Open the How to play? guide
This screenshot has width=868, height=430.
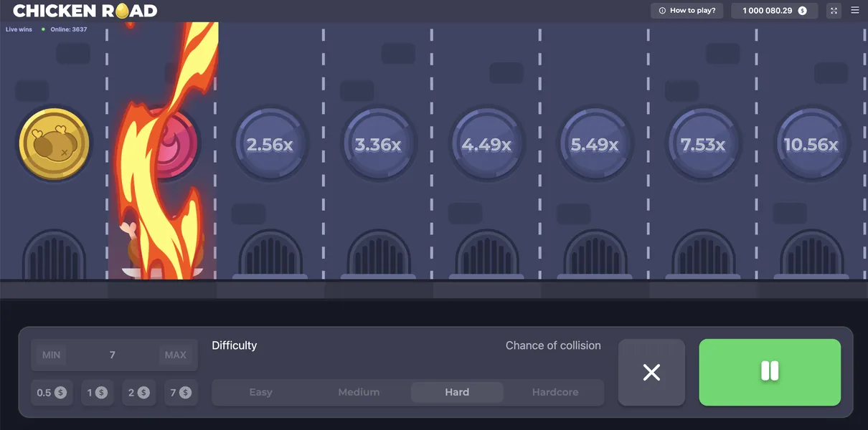[x=687, y=11]
